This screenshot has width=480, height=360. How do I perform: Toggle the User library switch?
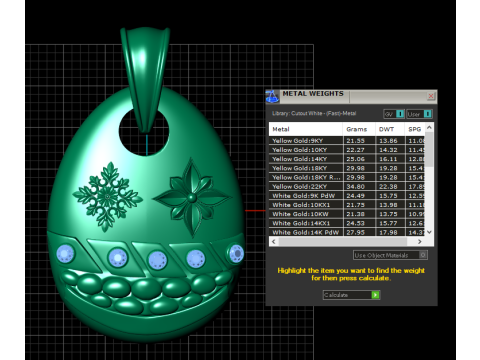[x=419, y=114]
